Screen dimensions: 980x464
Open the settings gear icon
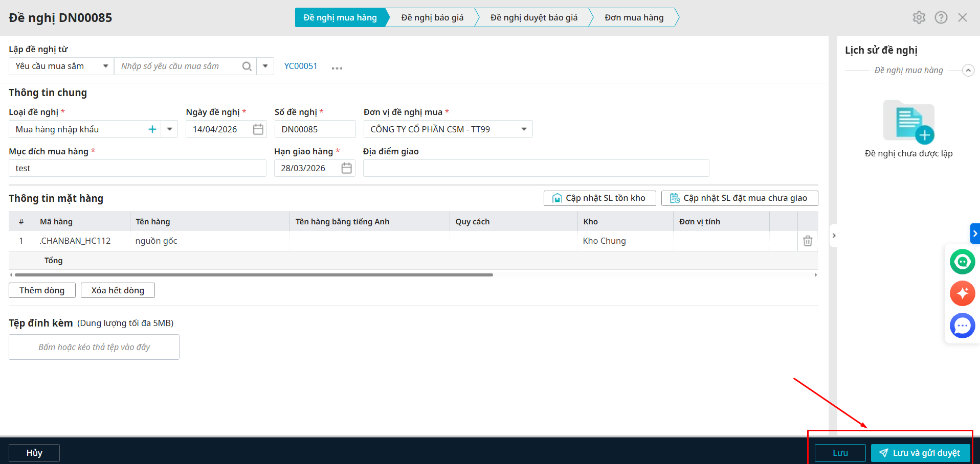tap(919, 17)
